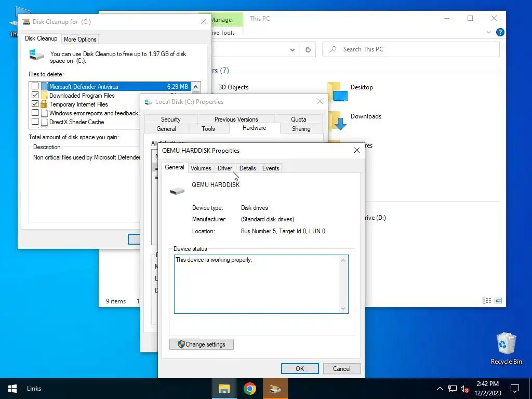Image resolution: width=532 pixels, height=399 pixels.
Task: Click the up arrow of the Device status scrollbar
Action: tap(343, 260)
